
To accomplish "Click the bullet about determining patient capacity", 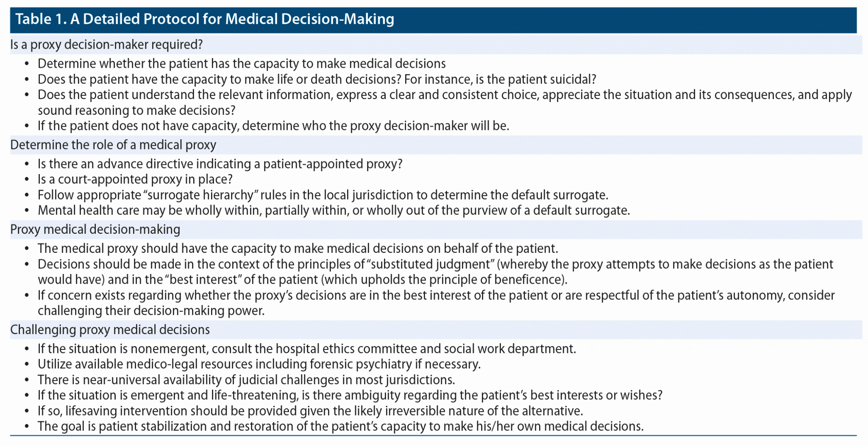I will (x=242, y=64).
